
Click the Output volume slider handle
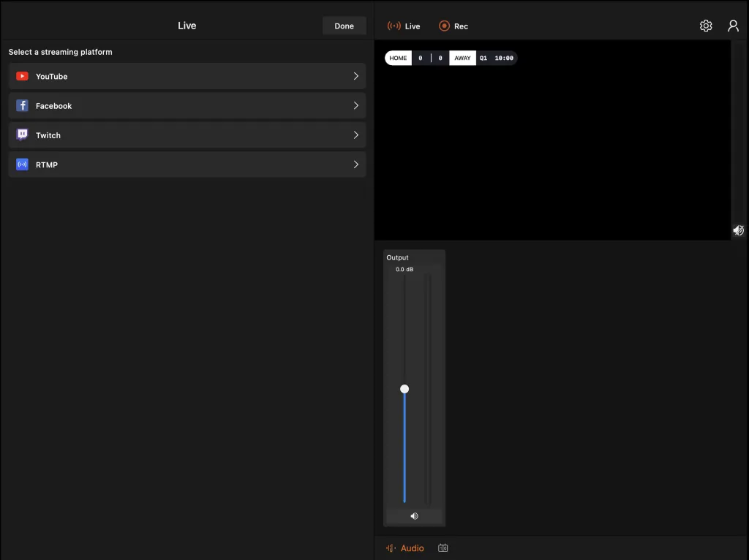[404, 389]
